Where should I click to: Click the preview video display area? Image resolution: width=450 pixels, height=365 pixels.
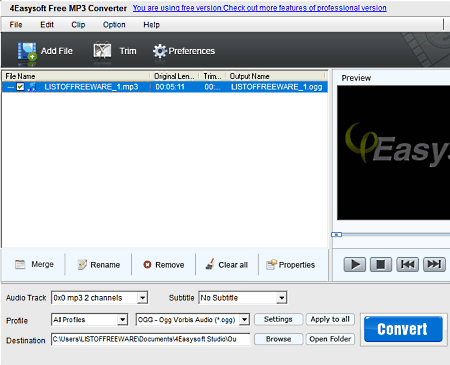pos(393,153)
